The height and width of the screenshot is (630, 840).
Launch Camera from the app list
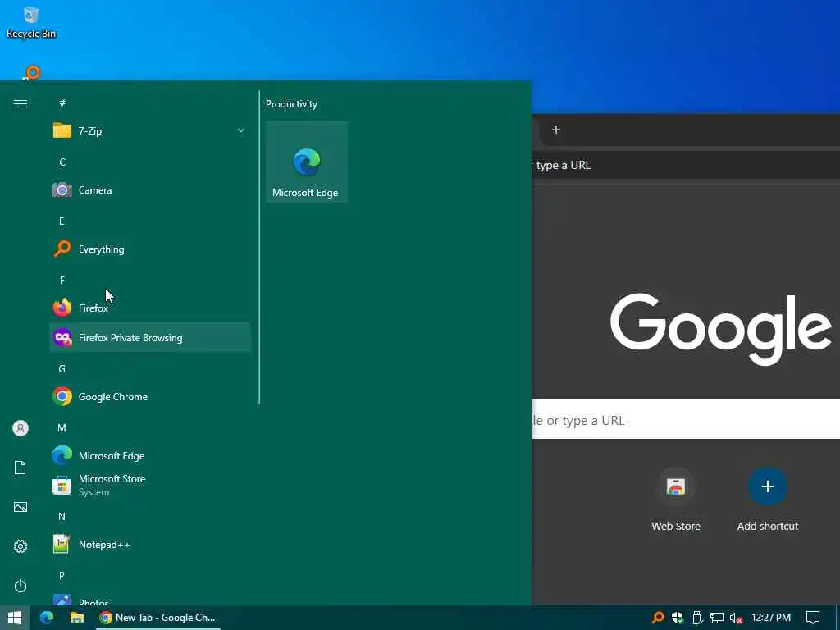[x=150, y=190]
